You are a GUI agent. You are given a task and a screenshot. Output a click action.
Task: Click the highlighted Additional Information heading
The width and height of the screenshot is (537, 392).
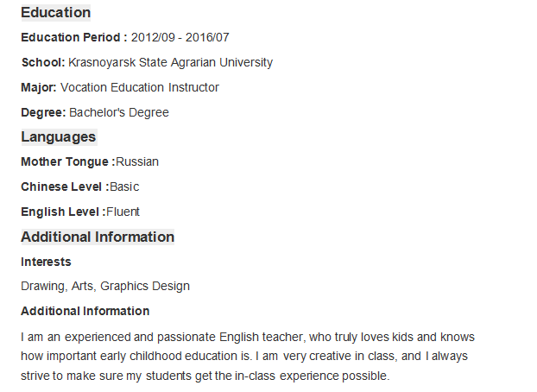(x=98, y=237)
